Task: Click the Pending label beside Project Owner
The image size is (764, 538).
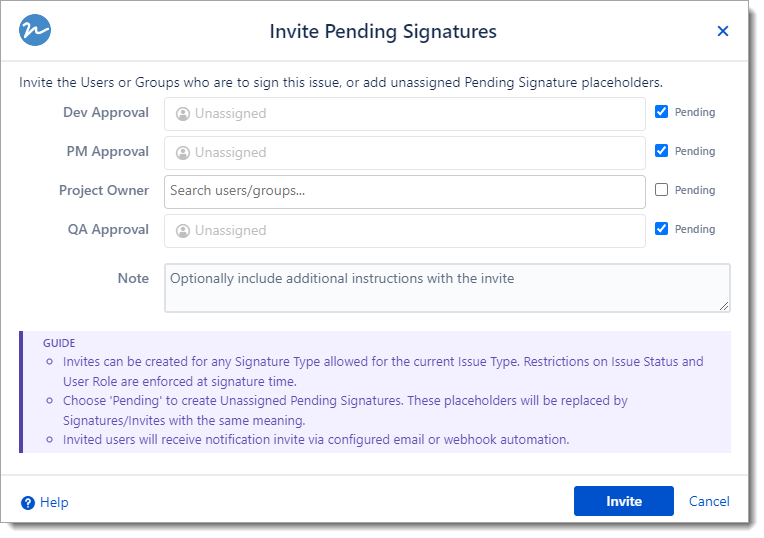Action: 695,190
